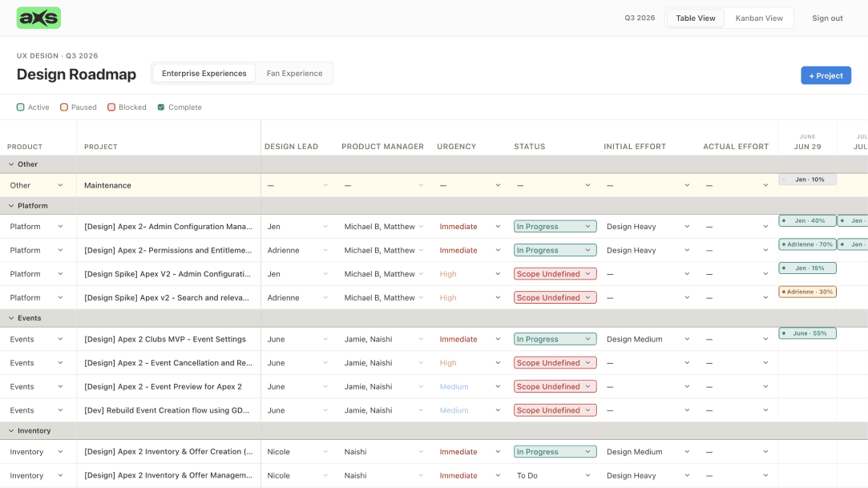This screenshot has width=868, height=488.
Task: Open the Maintenance project
Action: click(107, 185)
